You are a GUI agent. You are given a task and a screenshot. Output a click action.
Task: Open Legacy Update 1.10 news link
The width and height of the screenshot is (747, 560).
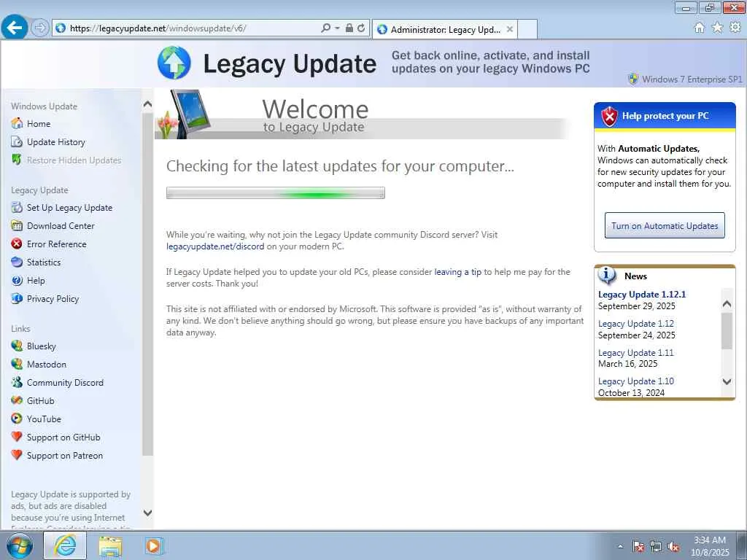click(x=635, y=381)
